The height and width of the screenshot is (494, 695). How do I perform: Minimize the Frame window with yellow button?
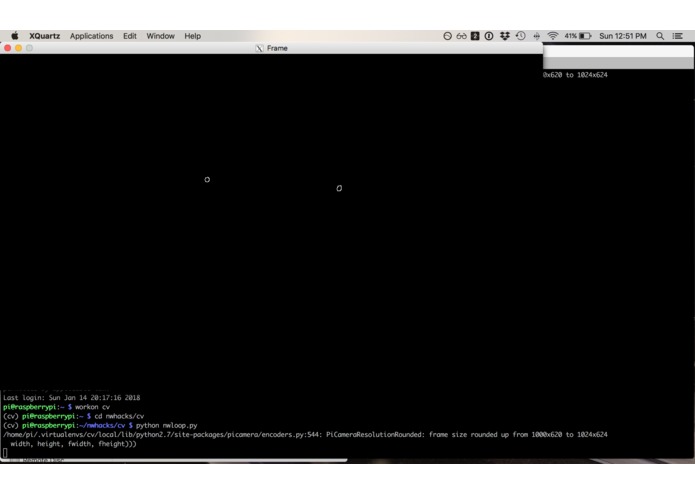tap(18, 48)
